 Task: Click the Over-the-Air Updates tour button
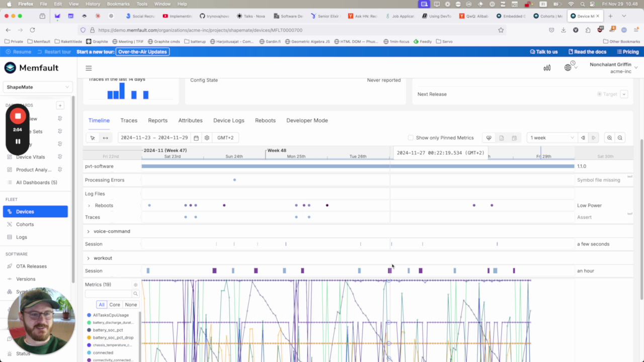coord(143,52)
